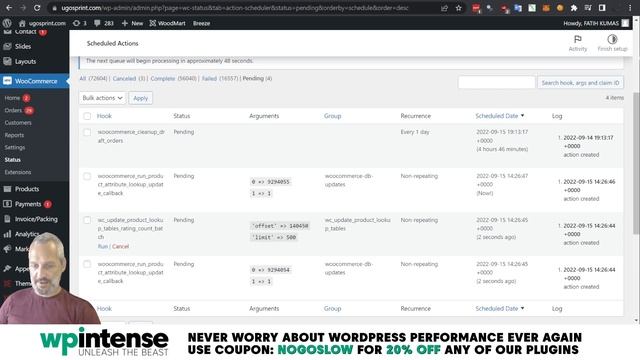The height and width of the screenshot is (360, 640).
Task: Open Breeze admin bar menu
Action: coord(201,23)
